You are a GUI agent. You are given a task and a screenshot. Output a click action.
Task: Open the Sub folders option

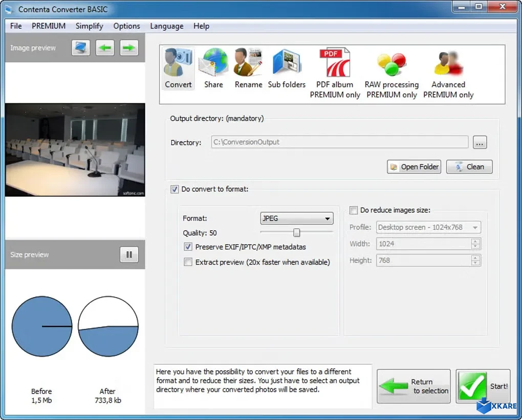tap(287, 69)
